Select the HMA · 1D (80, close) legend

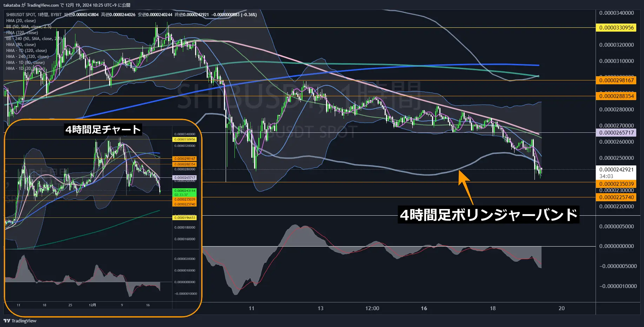coord(25,63)
